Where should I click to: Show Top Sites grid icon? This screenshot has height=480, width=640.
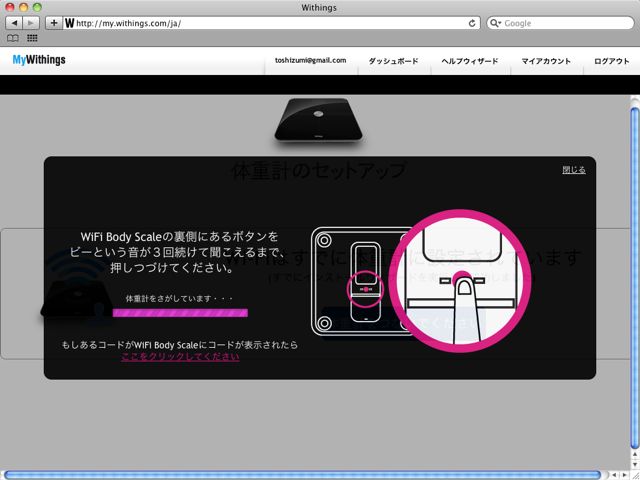pos(32,38)
